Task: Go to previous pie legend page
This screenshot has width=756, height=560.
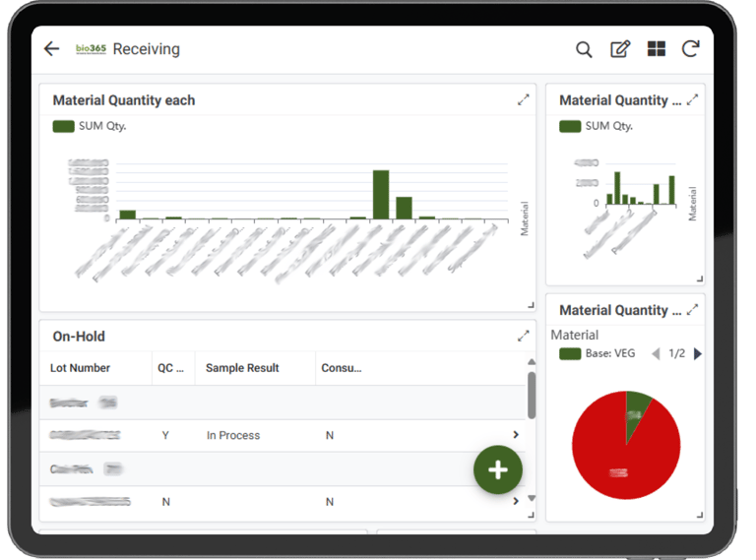Action: (x=656, y=354)
